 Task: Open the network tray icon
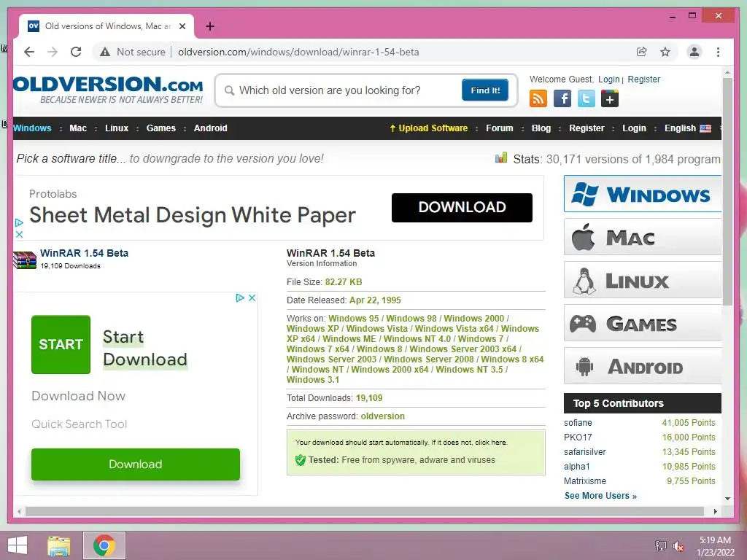pyautogui.click(x=660, y=545)
